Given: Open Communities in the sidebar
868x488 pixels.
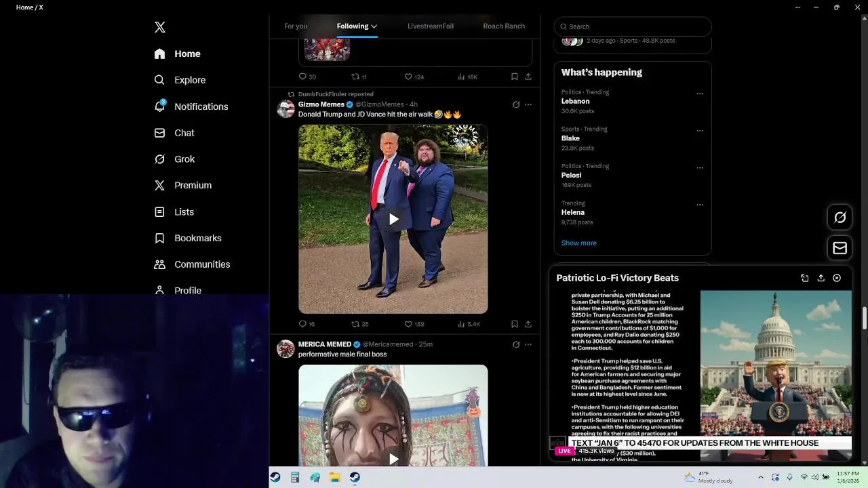Looking at the screenshot, I should point(192,264).
